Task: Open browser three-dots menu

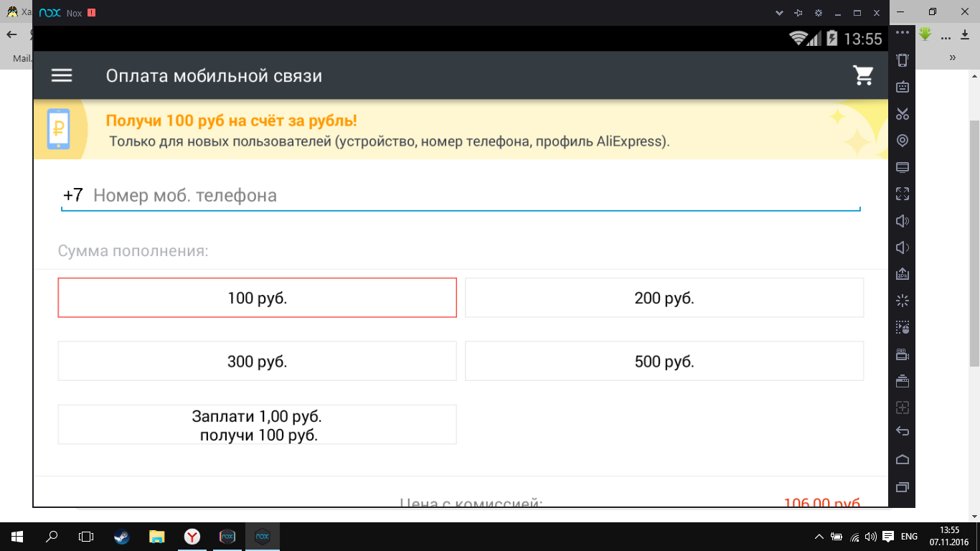Action: tap(946, 37)
